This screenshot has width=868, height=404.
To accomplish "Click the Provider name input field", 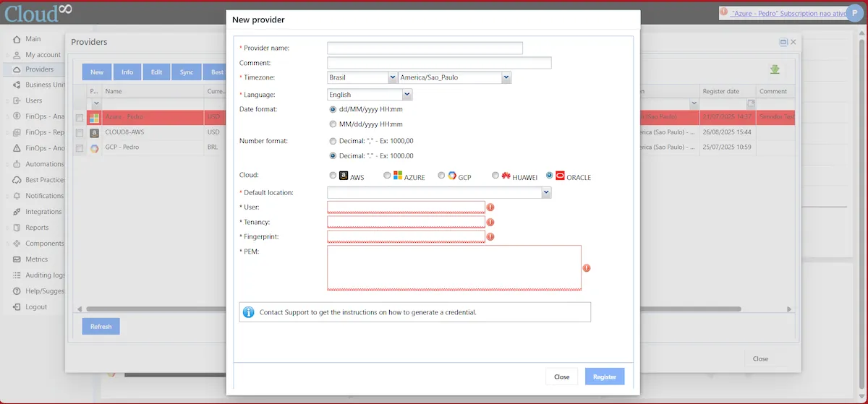I will point(425,48).
